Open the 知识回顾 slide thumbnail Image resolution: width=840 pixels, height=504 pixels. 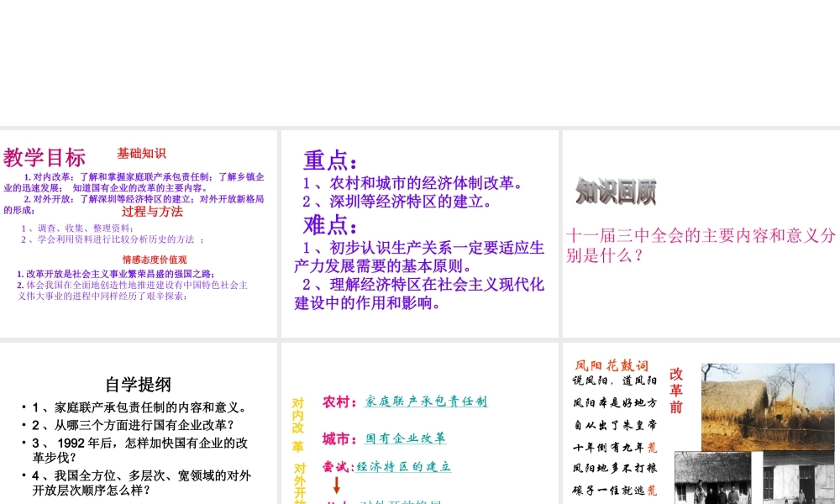click(x=701, y=234)
